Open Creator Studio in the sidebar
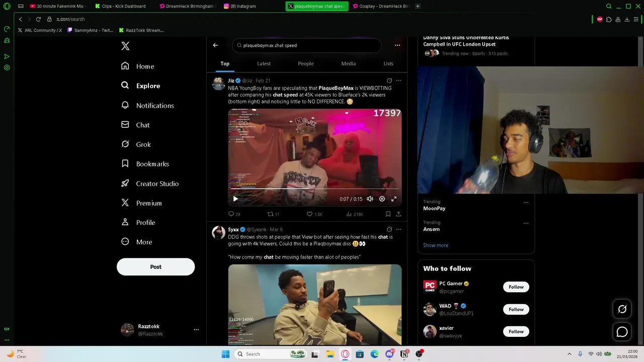Image resolution: width=644 pixels, height=362 pixels. 150,184
